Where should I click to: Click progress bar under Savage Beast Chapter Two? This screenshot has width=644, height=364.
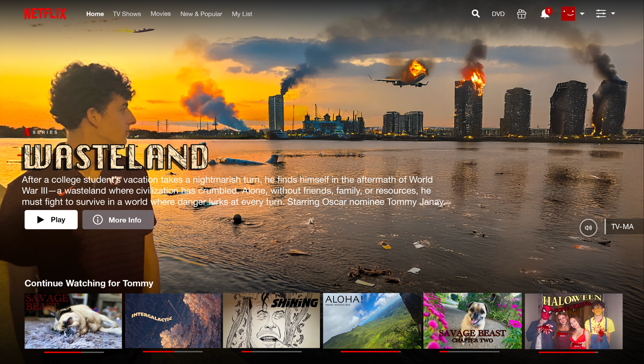click(470, 352)
